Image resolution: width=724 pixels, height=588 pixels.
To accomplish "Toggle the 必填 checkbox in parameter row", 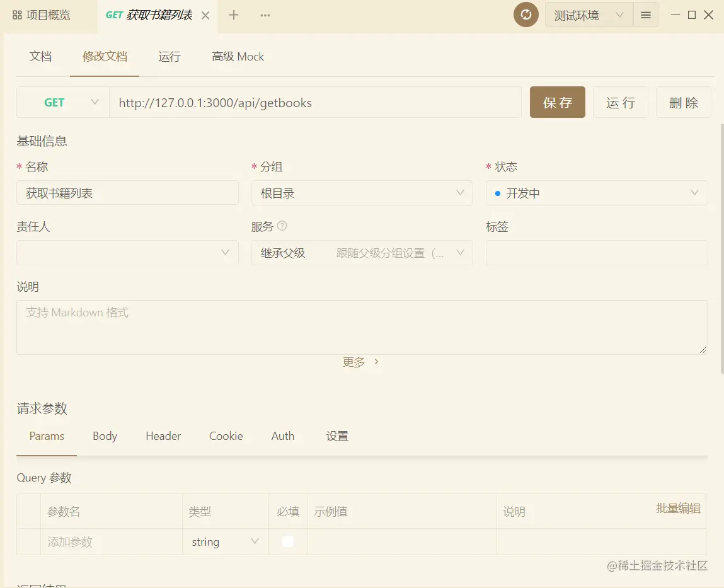I will click(x=288, y=541).
